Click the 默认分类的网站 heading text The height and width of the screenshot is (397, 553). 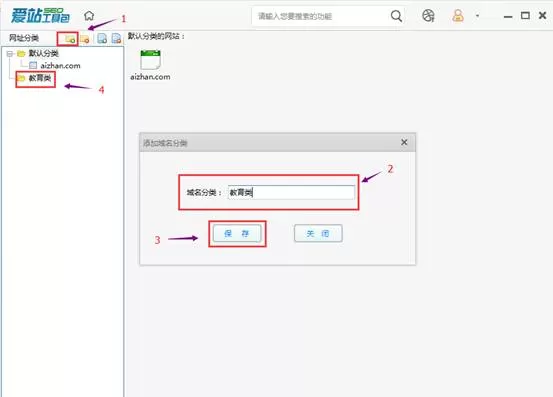point(157,36)
